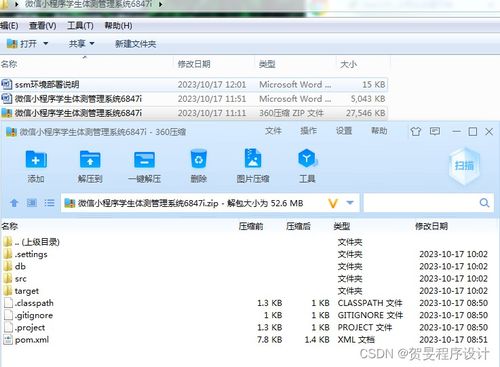Open the 查看(V) menu in Explorer
The width and height of the screenshot is (500, 367).
[43, 26]
